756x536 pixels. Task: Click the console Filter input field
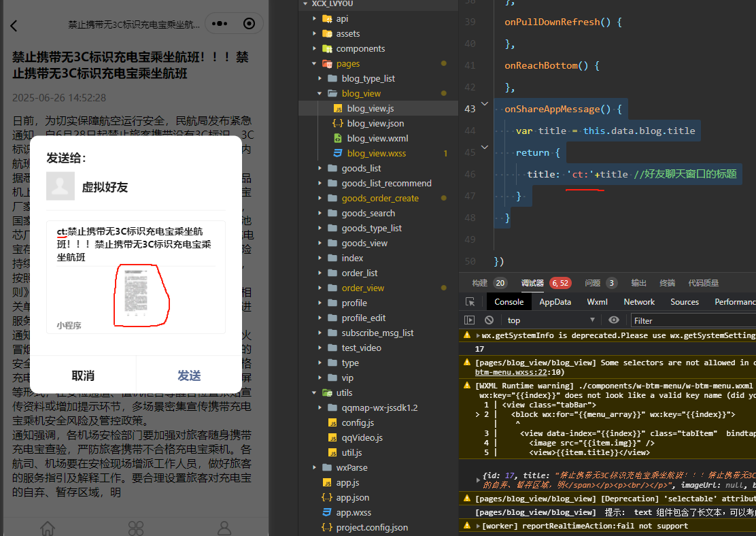click(x=690, y=320)
